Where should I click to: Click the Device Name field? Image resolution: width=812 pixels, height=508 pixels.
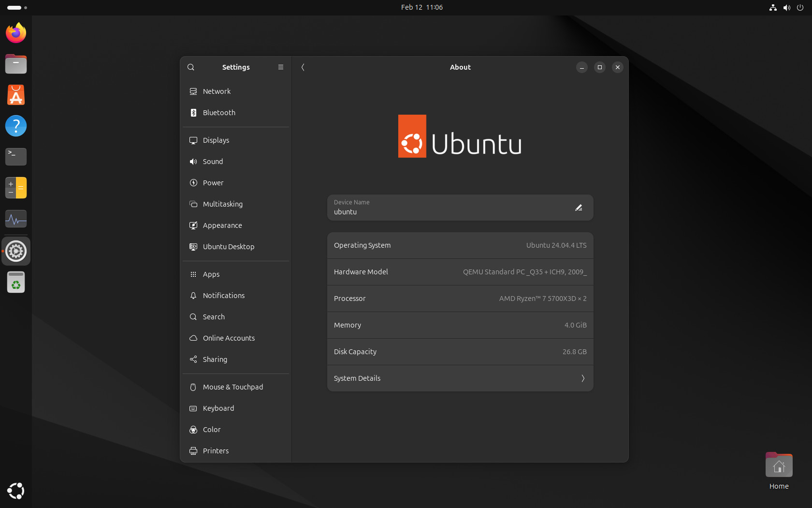(x=449, y=208)
